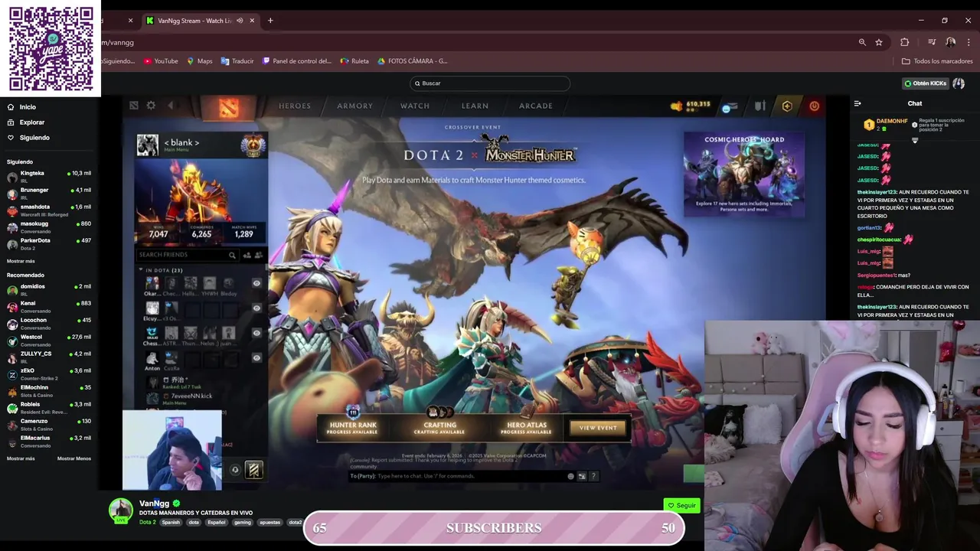
Task: Click the chat channel switch icon
Action: tap(582, 476)
